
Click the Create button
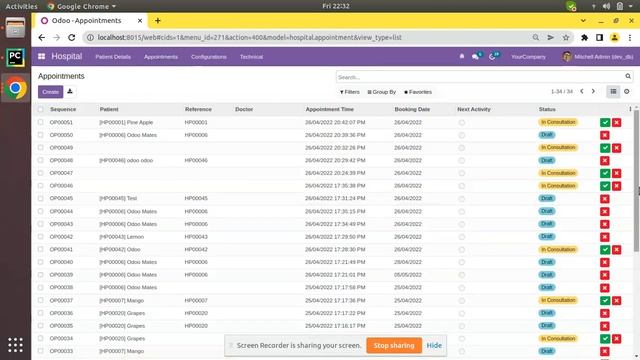(51, 92)
